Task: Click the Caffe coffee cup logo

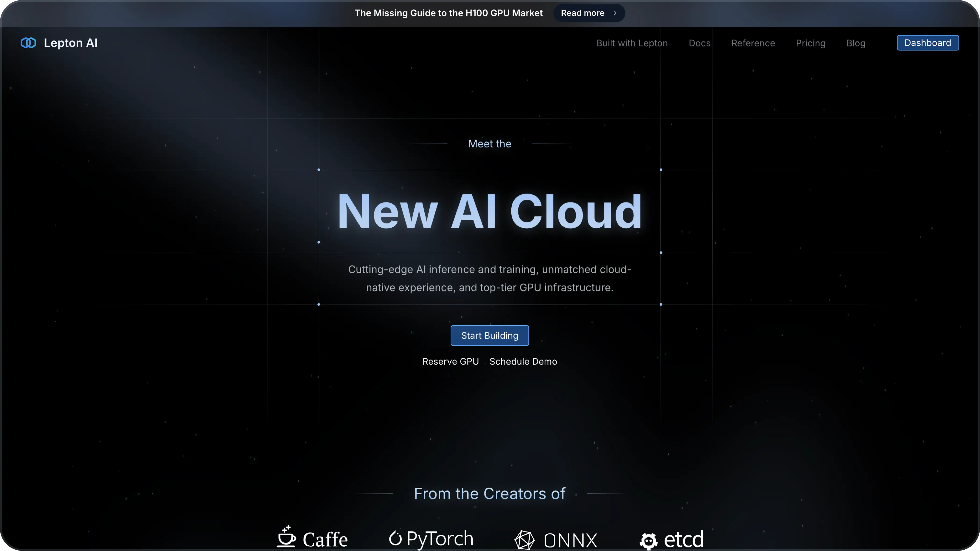Action: tap(286, 536)
